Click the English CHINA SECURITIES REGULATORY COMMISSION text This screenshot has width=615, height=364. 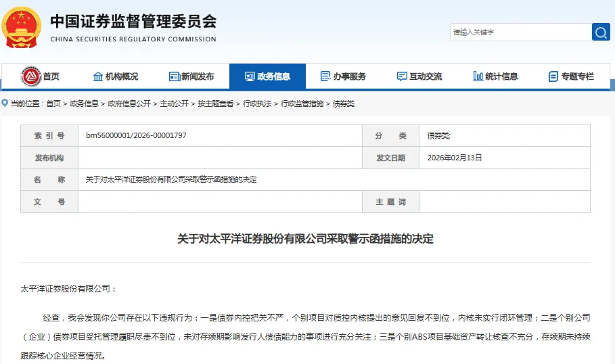[133, 39]
